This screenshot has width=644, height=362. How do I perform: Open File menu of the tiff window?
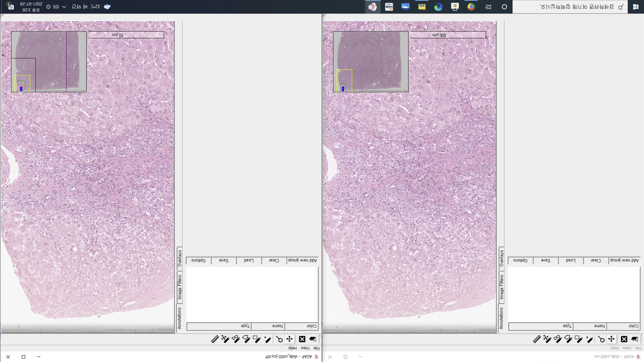(316, 348)
